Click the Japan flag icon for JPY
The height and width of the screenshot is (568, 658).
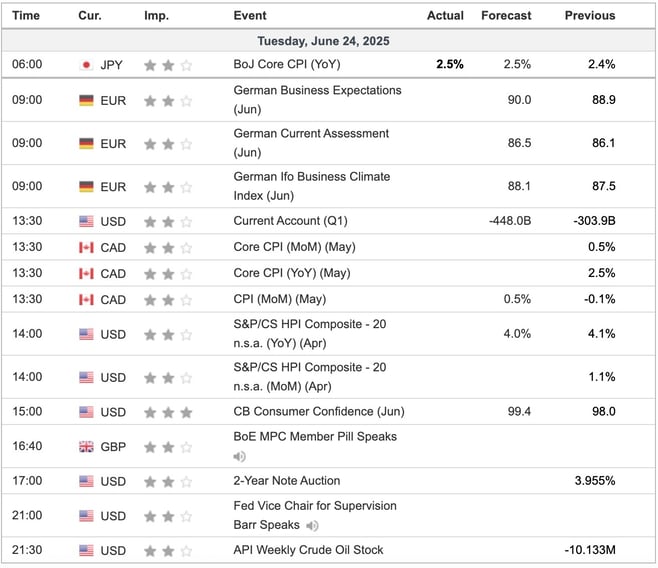(x=86, y=65)
